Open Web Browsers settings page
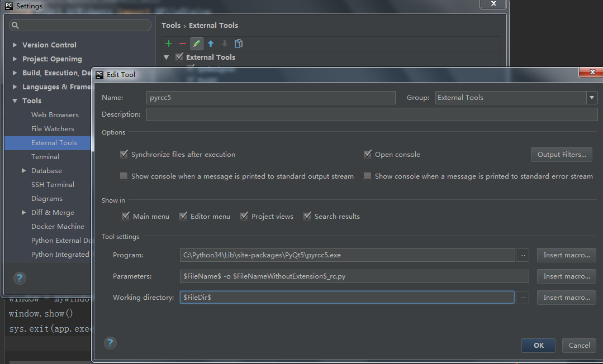603x364 pixels. [55, 115]
